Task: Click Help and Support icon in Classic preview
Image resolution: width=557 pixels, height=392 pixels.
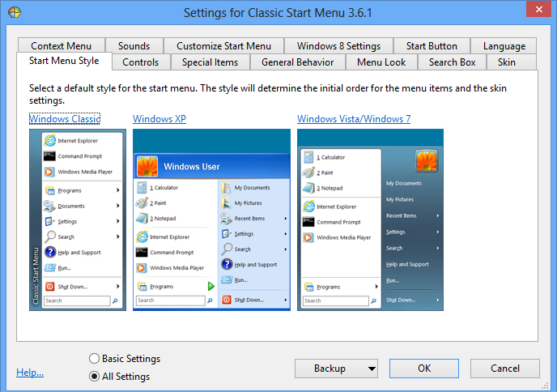Action: 50,252
